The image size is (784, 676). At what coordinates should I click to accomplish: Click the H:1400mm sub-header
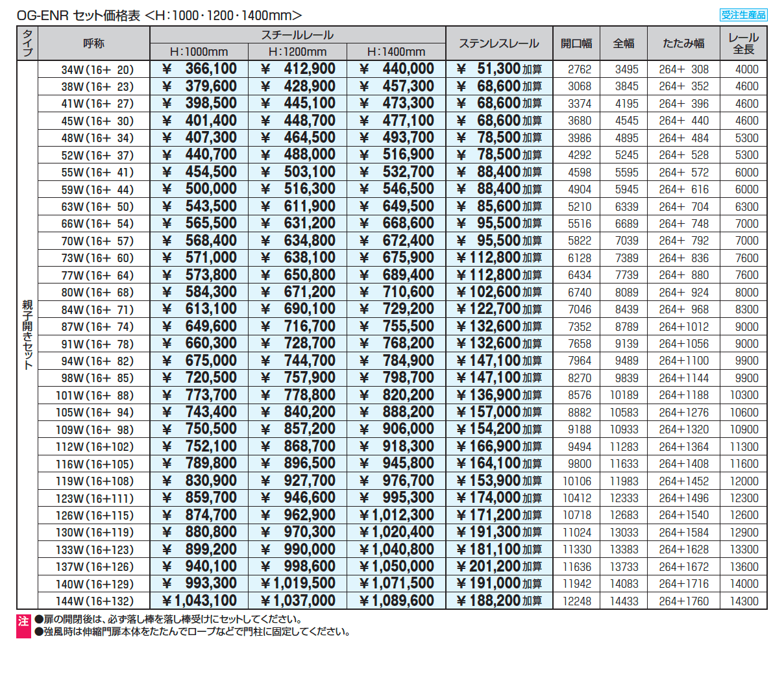coord(396,52)
